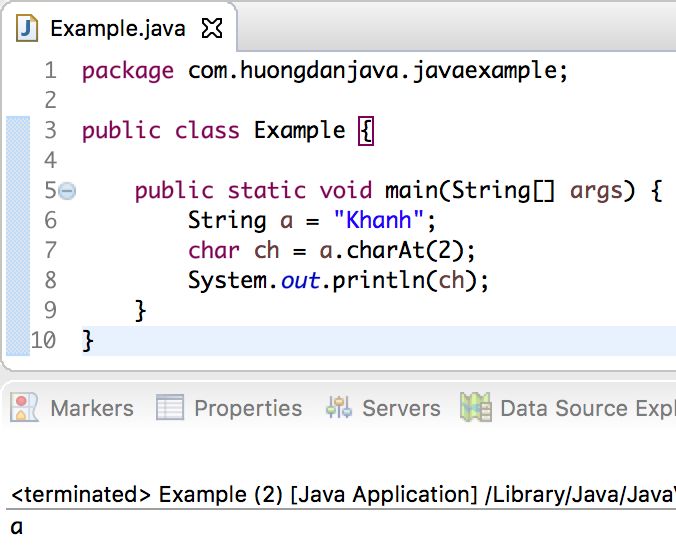Click the System identifier on line 8
Image resolution: width=676 pixels, height=558 pixels.
click(x=227, y=281)
